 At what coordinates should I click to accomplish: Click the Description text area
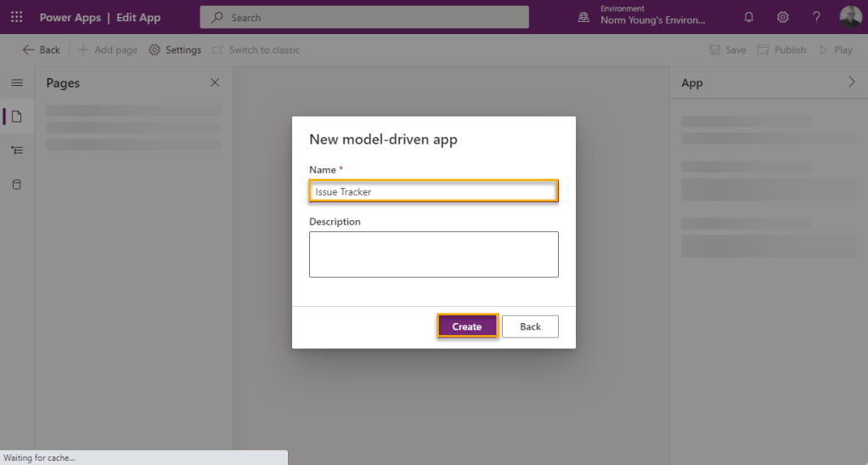coord(433,254)
